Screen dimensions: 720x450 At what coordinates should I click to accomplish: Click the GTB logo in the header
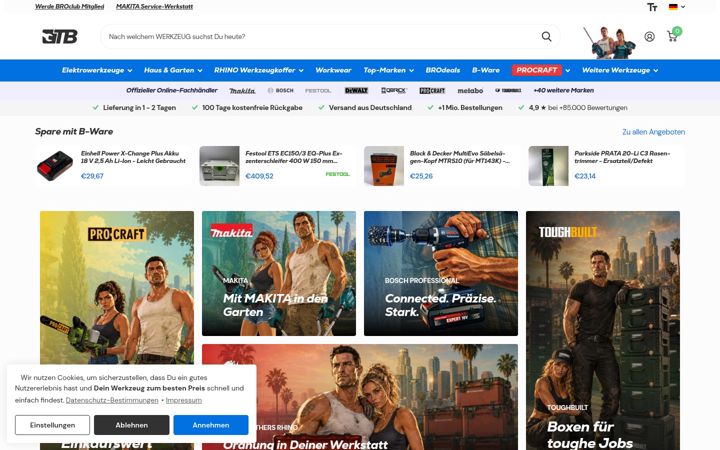(60, 36)
